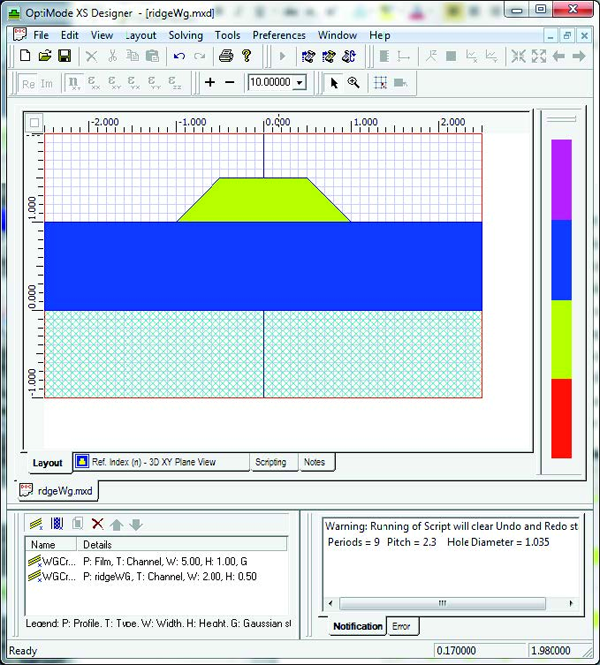This screenshot has height=665, width=600.
Task: Create a new file with the blank page icon
Action: click(x=25, y=56)
